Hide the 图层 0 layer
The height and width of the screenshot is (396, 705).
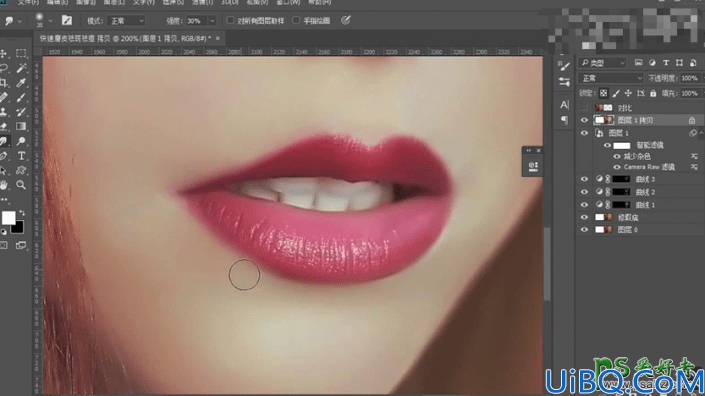pos(584,230)
